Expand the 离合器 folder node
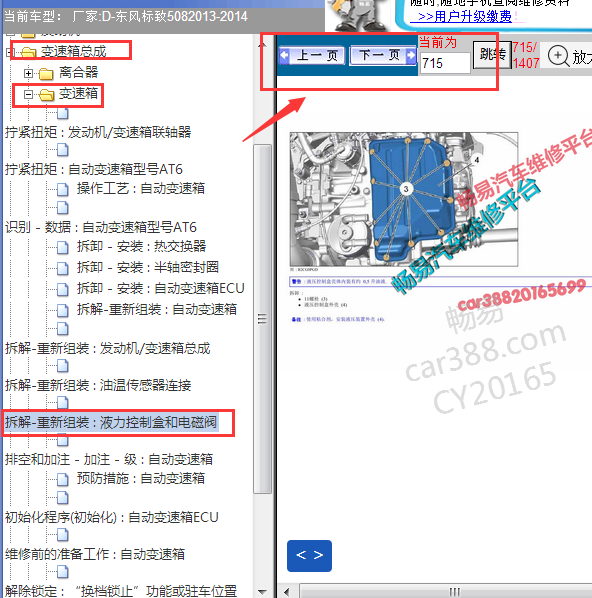Viewport: 592px width, 598px height. 28,73
